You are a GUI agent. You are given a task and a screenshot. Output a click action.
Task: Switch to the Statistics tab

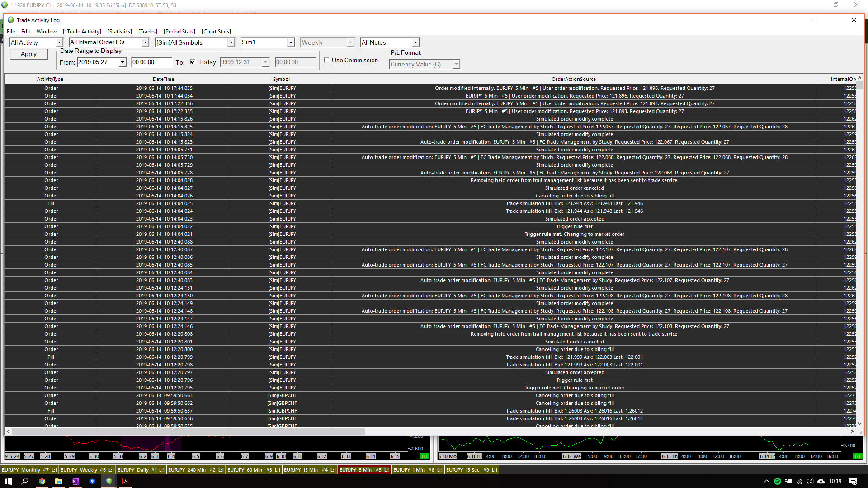[120, 32]
